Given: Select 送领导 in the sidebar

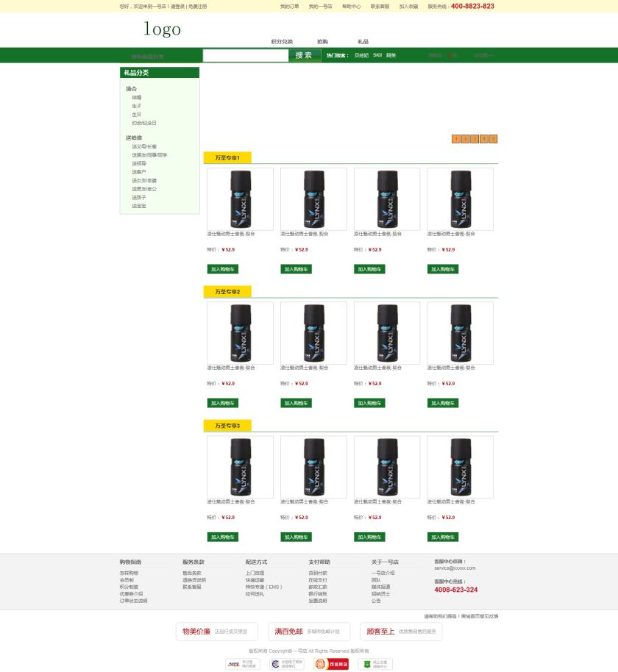Looking at the screenshot, I should coord(139,164).
